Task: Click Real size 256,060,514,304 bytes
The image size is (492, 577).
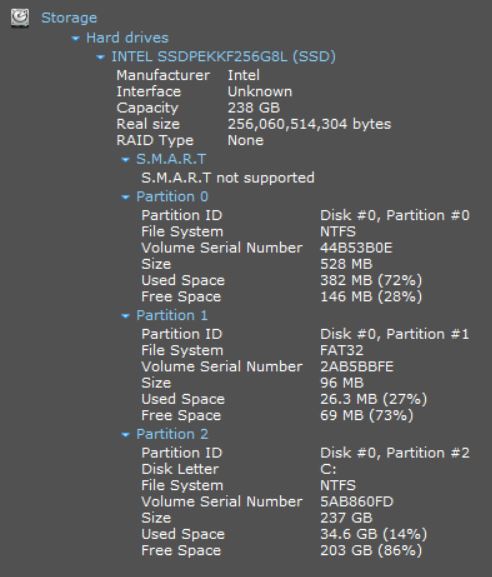Action: (x=309, y=124)
